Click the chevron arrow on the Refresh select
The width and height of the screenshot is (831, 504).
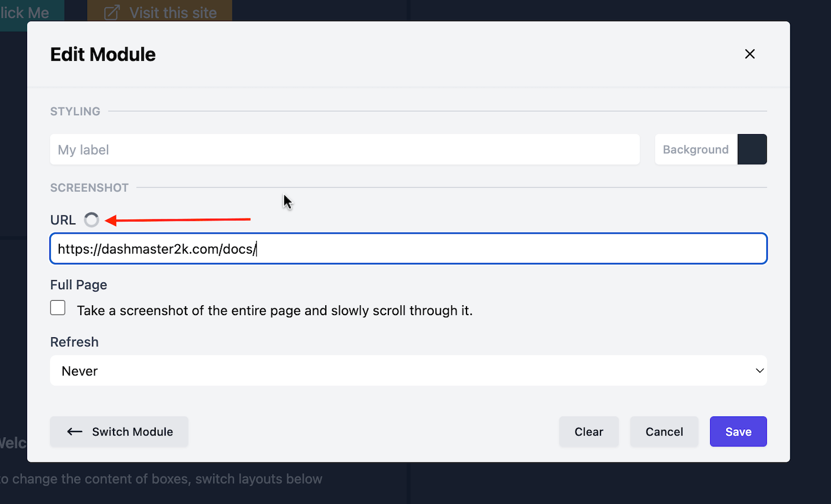coord(760,371)
